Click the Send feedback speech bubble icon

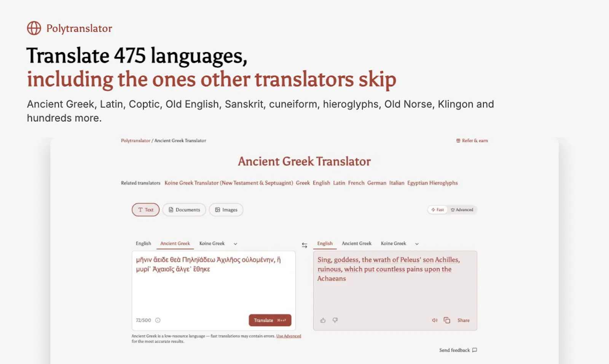point(474,350)
